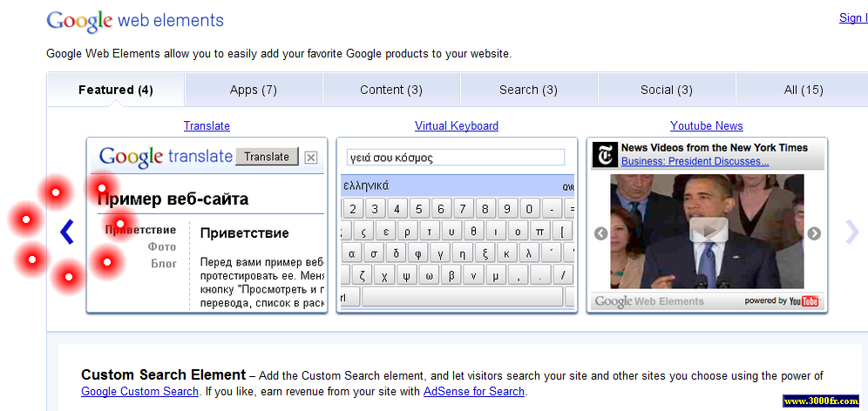Click the Greek text input field
868x411 pixels.
456,158
